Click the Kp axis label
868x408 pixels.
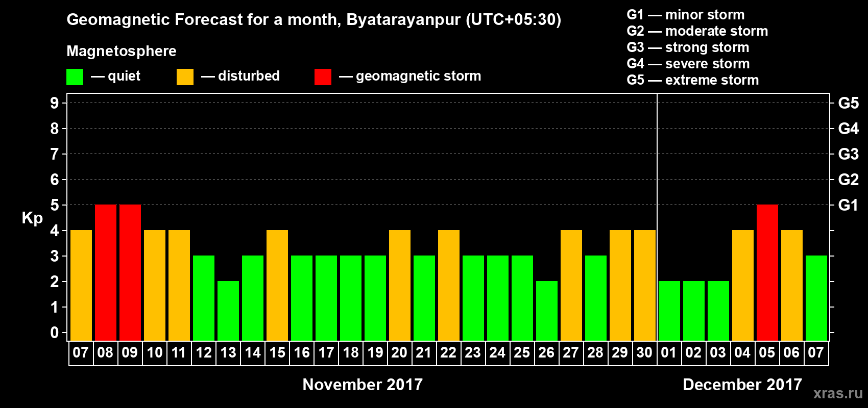point(32,218)
